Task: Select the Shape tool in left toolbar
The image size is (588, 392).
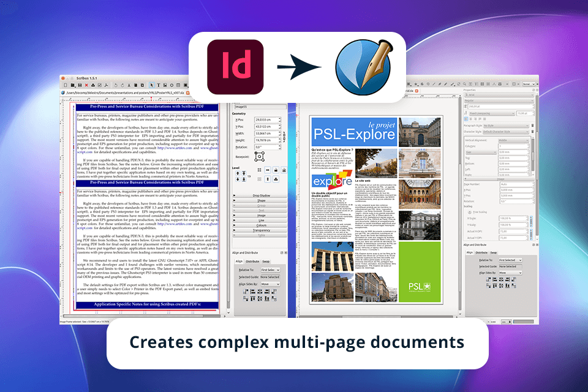Action: click(171, 86)
